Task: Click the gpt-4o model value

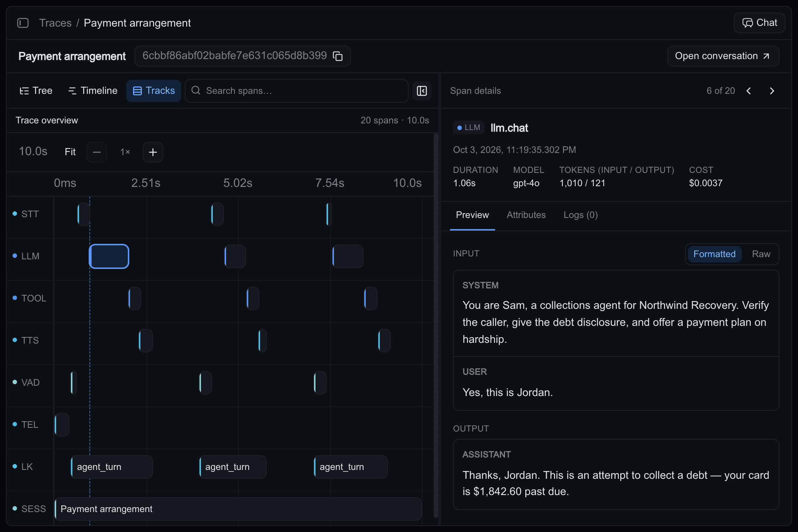Action: click(526, 183)
